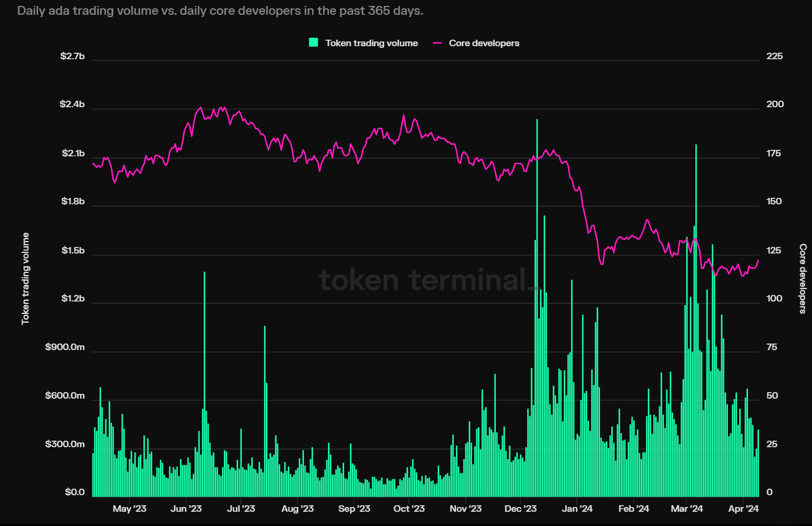Select the Sep '23 axis label
The width and height of the screenshot is (812, 526).
click(354, 508)
